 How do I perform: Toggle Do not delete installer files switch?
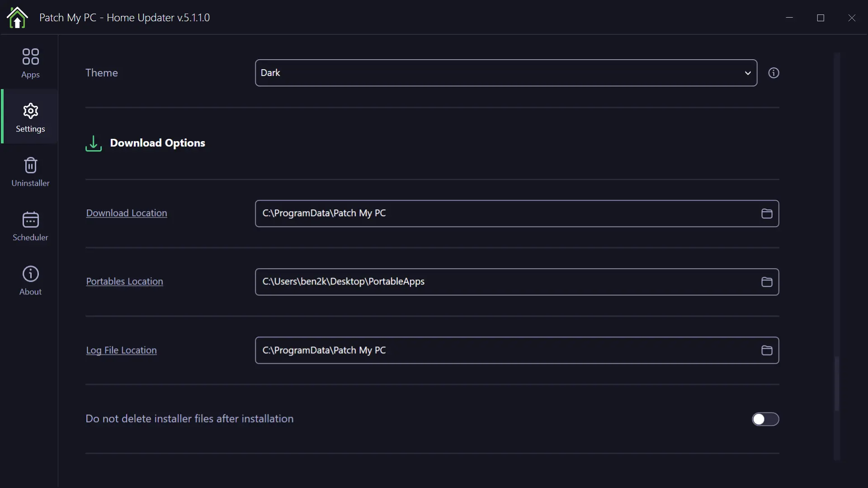point(765,419)
